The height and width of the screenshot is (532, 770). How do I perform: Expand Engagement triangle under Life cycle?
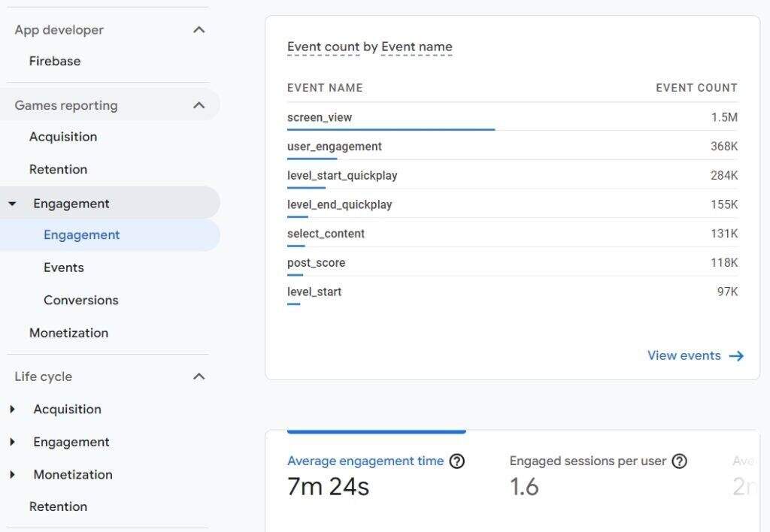(x=13, y=442)
